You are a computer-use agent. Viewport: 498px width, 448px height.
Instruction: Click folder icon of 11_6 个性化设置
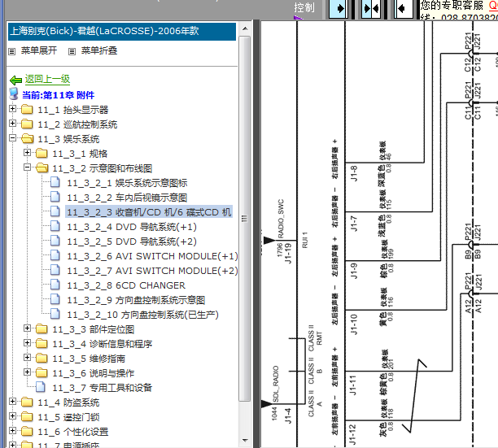27,432
